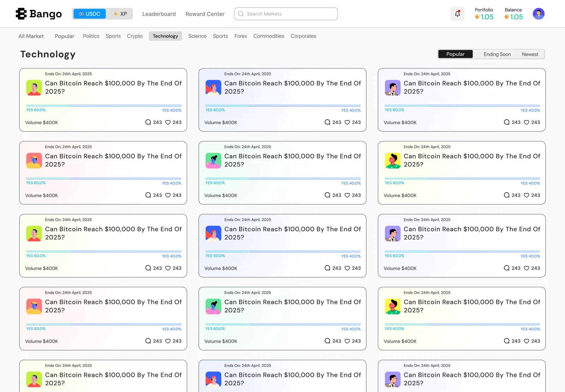Open notifications bell

(x=457, y=14)
